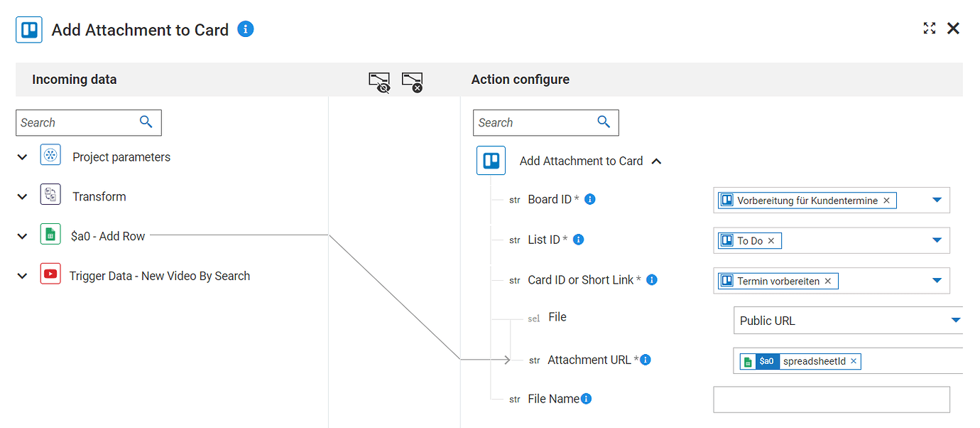Click the Google Sheets $a0 Add Row icon
This screenshot has height=428, width=980.
[x=50, y=234]
